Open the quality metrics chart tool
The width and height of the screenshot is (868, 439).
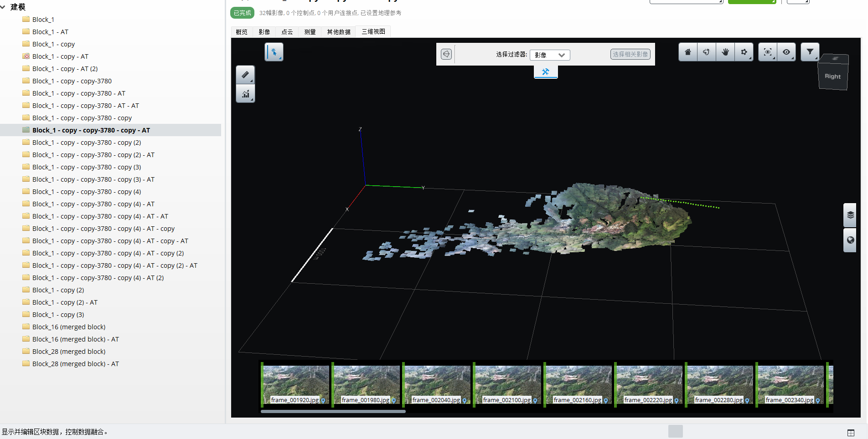(245, 94)
